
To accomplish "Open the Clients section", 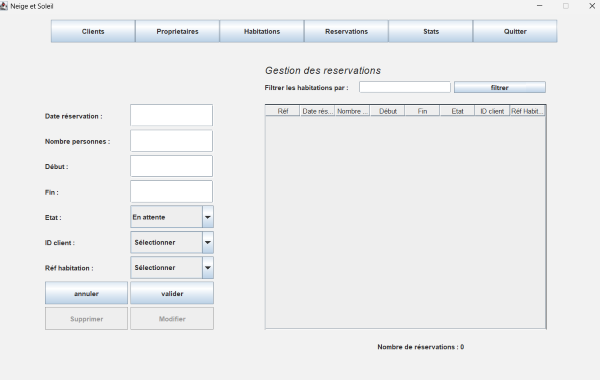I will click(x=93, y=31).
